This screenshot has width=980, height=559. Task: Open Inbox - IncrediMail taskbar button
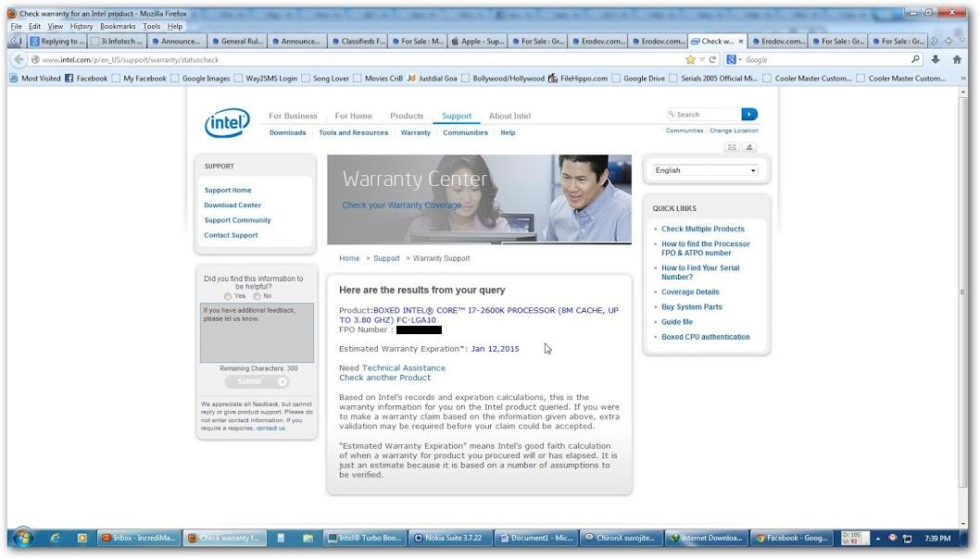[x=139, y=538]
